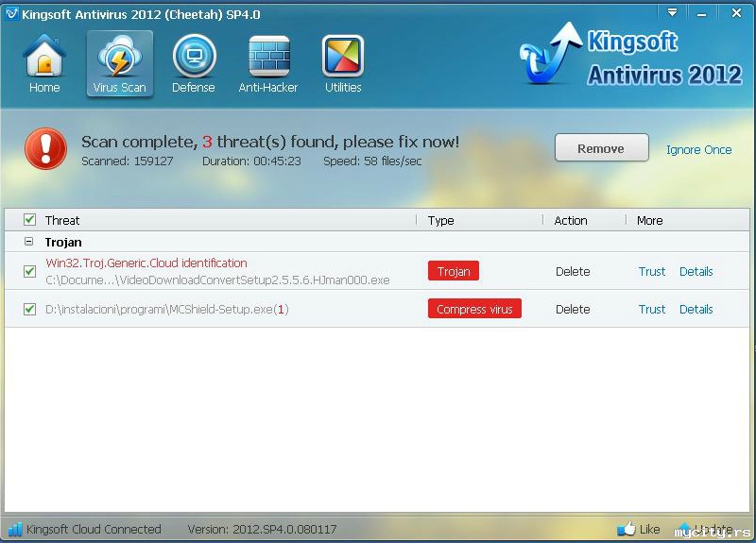Click the Type column header
Image resolution: width=756 pixels, height=543 pixels.
(x=440, y=220)
